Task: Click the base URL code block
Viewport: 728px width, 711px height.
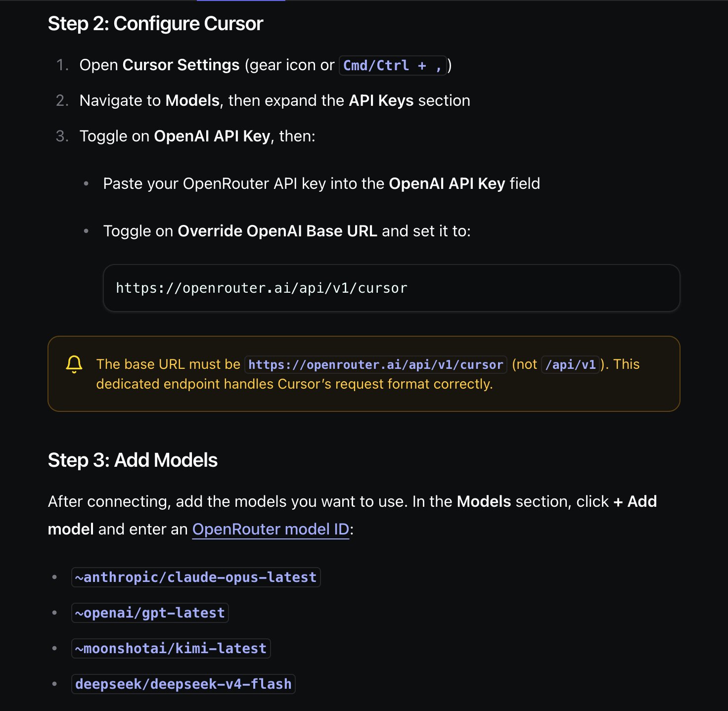Action: coord(391,288)
